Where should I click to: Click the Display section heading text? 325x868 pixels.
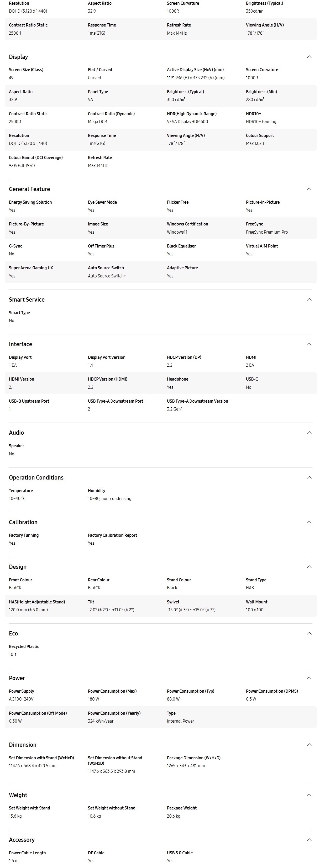(18, 57)
